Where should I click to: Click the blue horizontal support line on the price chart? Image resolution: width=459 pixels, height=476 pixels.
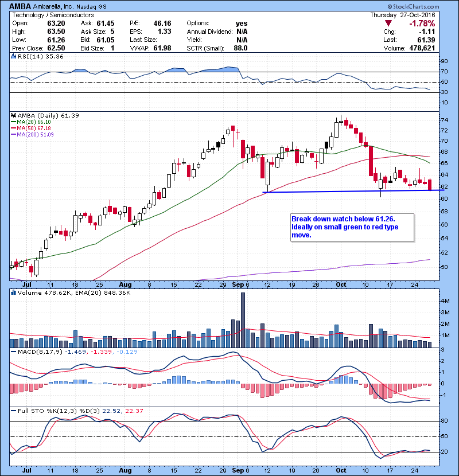(x=353, y=191)
